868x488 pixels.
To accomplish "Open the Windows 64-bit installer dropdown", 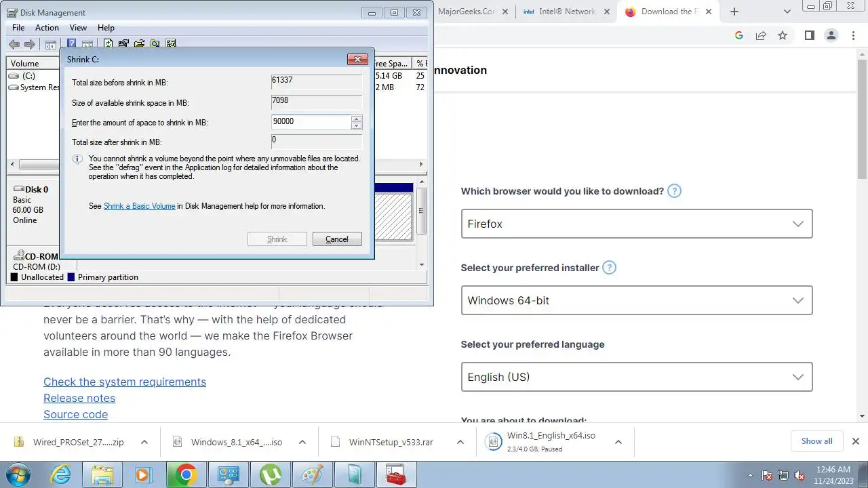I will (x=637, y=300).
